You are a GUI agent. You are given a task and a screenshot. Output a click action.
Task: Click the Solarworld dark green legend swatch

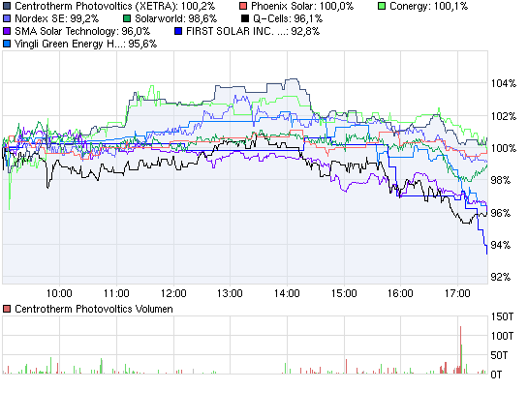pos(127,18)
